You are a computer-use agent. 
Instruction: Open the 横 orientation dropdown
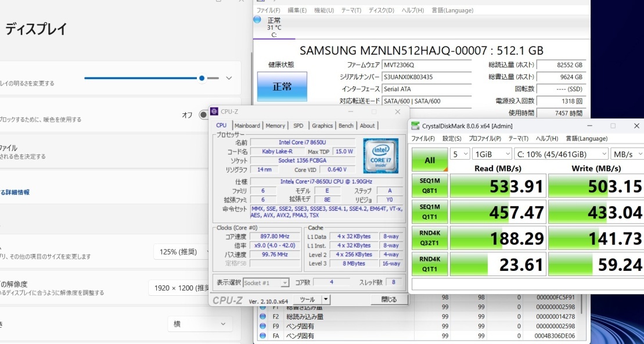200,324
